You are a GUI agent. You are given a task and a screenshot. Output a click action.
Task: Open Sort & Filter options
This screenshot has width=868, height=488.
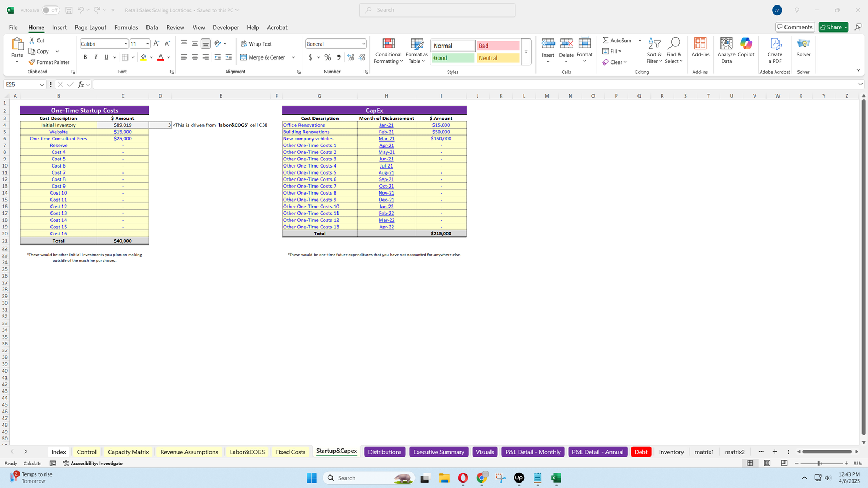click(654, 44)
